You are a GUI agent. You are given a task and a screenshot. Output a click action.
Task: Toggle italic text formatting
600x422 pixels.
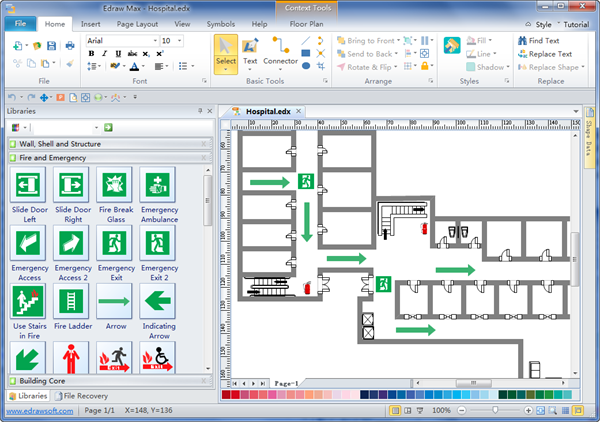click(103, 53)
